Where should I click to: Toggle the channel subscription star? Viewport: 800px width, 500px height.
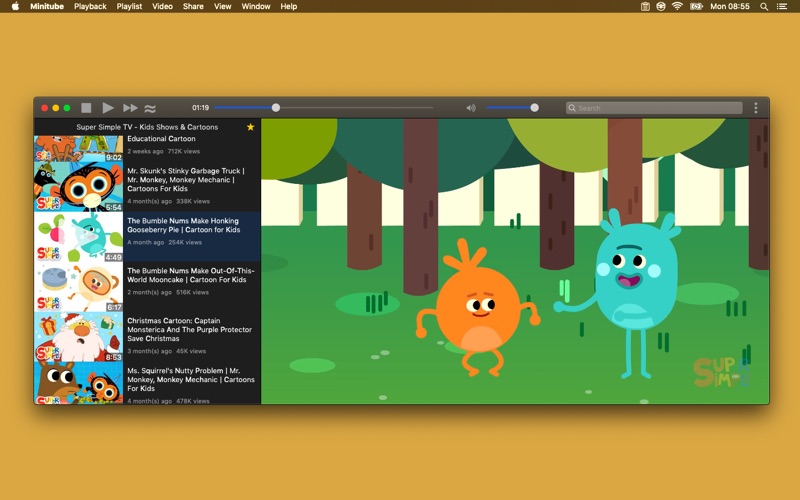pyautogui.click(x=250, y=127)
